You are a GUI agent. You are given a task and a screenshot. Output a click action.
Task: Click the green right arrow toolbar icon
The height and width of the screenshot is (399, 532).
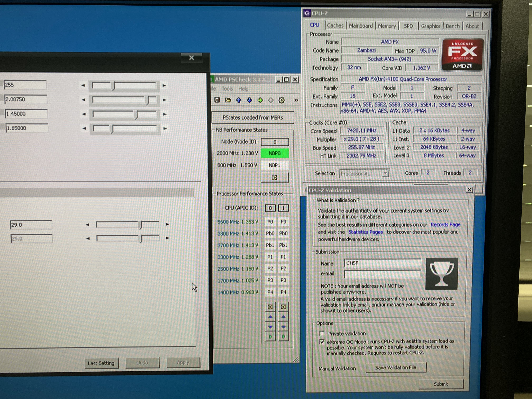pyautogui.click(x=260, y=100)
